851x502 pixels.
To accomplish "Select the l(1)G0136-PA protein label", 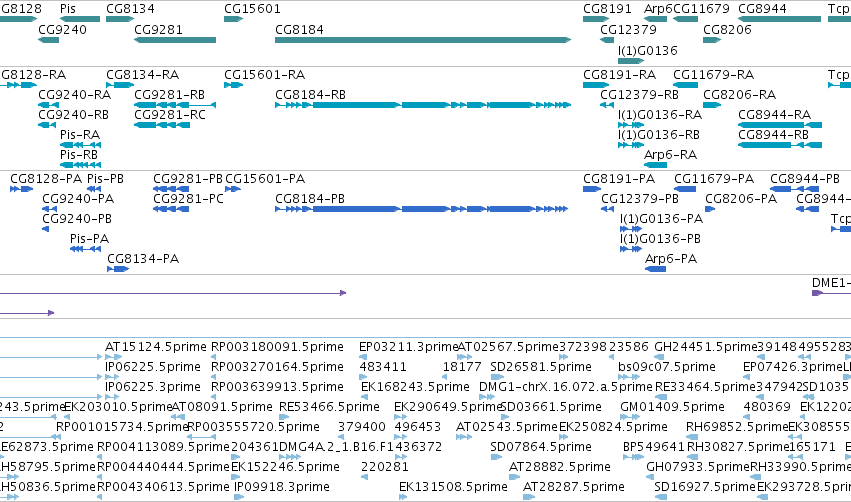I will point(662,219).
